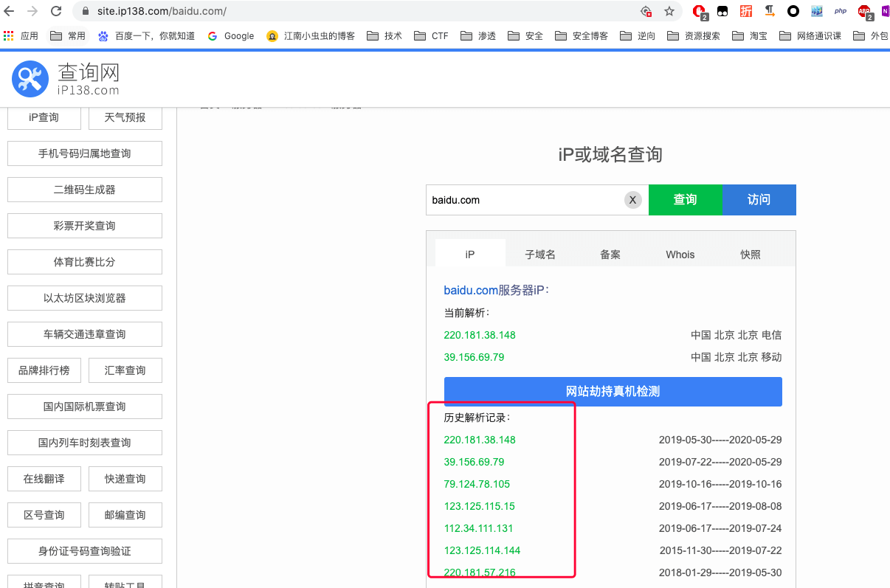Click the historical IP 123.125.115.15
This screenshot has width=890, height=588.
[x=480, y=506]
